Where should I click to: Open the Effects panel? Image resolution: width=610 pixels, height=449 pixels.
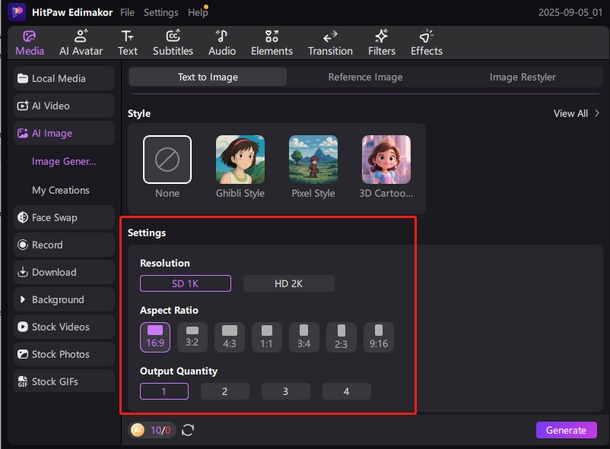coord(426,43)
